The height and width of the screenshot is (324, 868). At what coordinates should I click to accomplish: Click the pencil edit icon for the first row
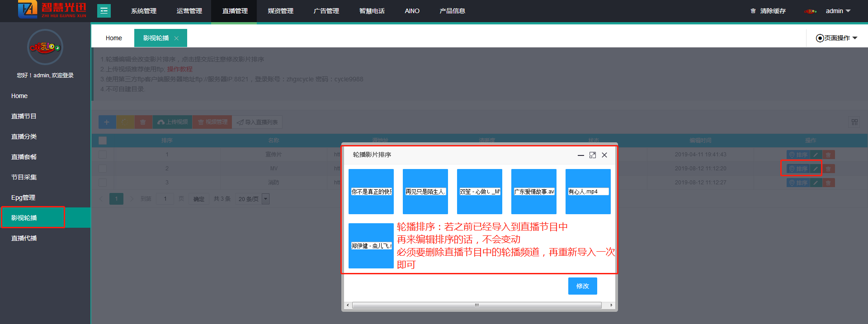coord(816,155)
